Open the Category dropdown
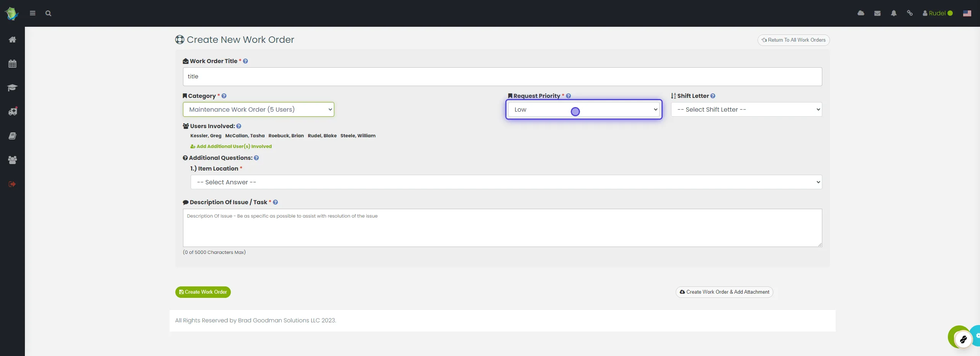The image size is (980, 356). (x=258, y=109)
